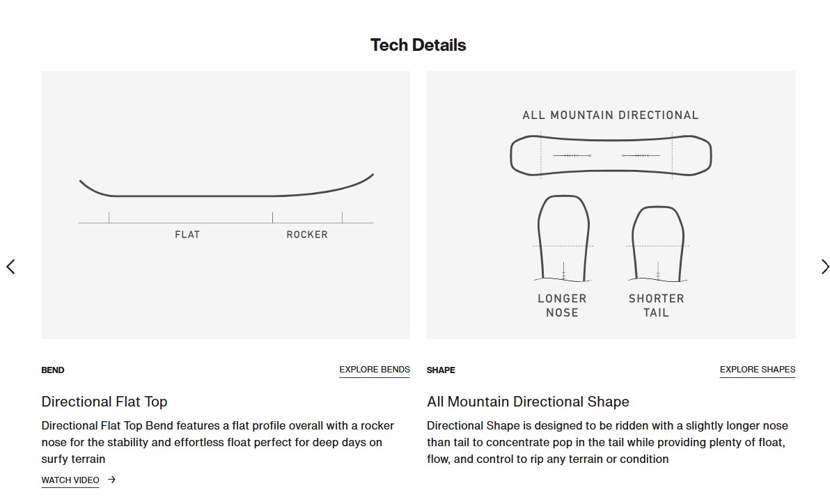Viewport: 830px width, 504px height.
Task: Click the top-view directional snowboard outline
Action: (611, 155)
